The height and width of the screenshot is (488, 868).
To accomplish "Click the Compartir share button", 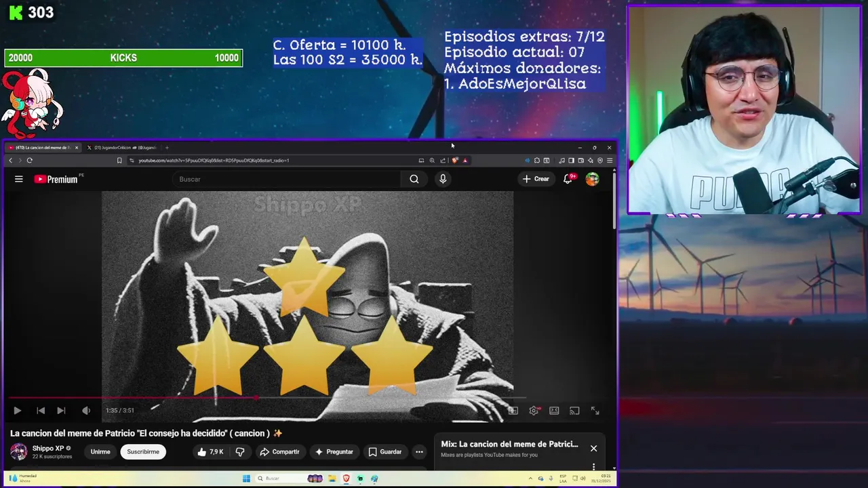I will (x=280, y=452).
